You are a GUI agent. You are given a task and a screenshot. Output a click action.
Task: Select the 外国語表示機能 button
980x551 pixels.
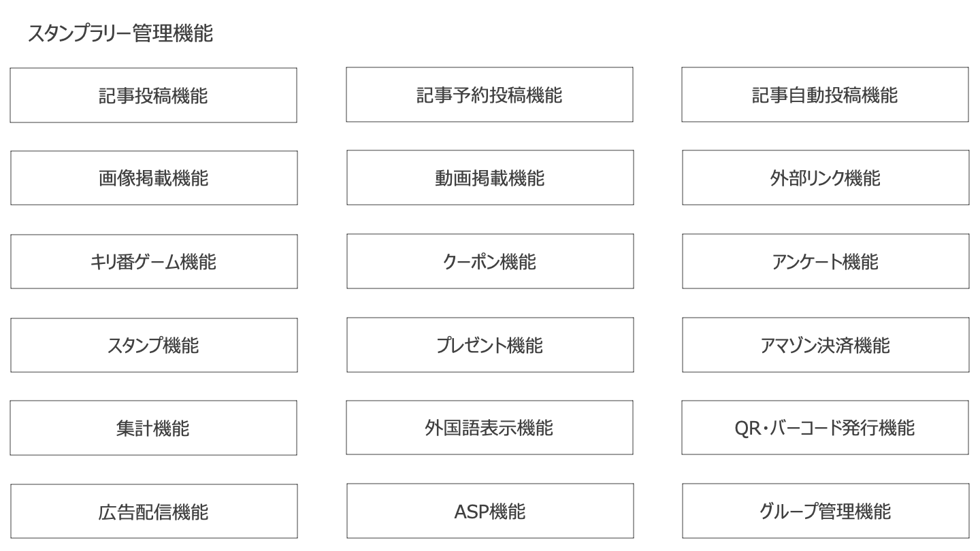click(489, 428)
